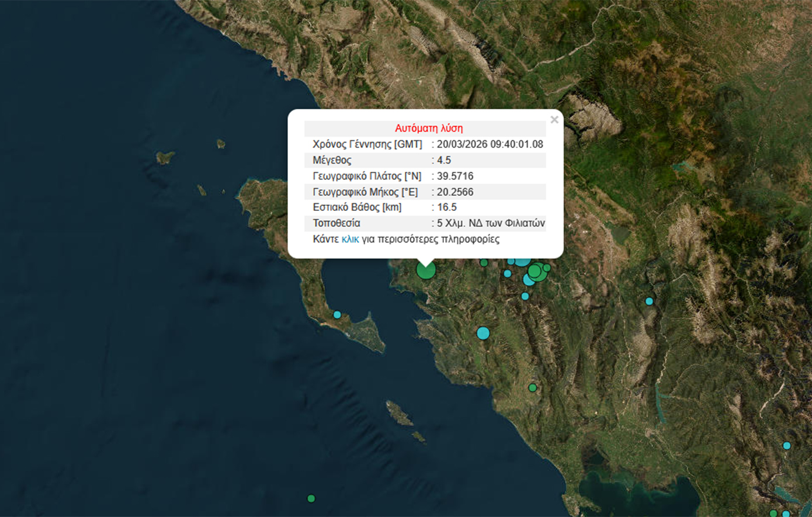Click the green marker at bottom-right map corner

[773, 513]
